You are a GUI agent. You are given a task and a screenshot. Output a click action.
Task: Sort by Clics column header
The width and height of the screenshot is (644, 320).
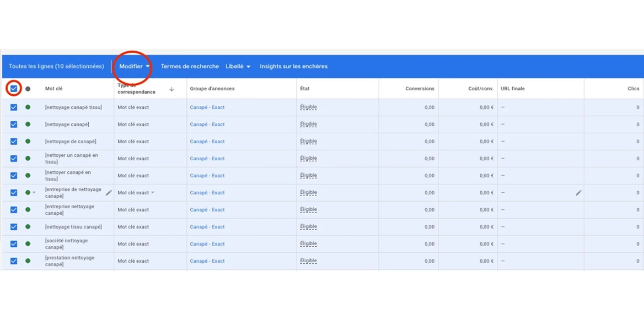[634, 89]
